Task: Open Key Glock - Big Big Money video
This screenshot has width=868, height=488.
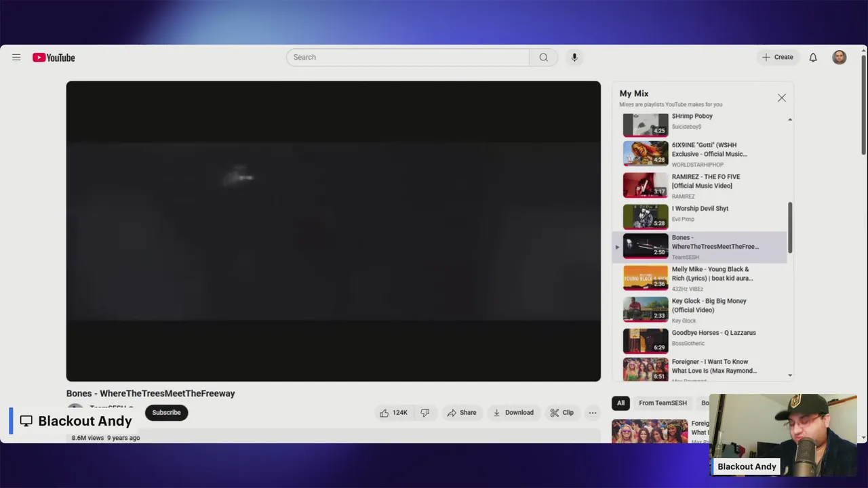Action: click(699, 310)
